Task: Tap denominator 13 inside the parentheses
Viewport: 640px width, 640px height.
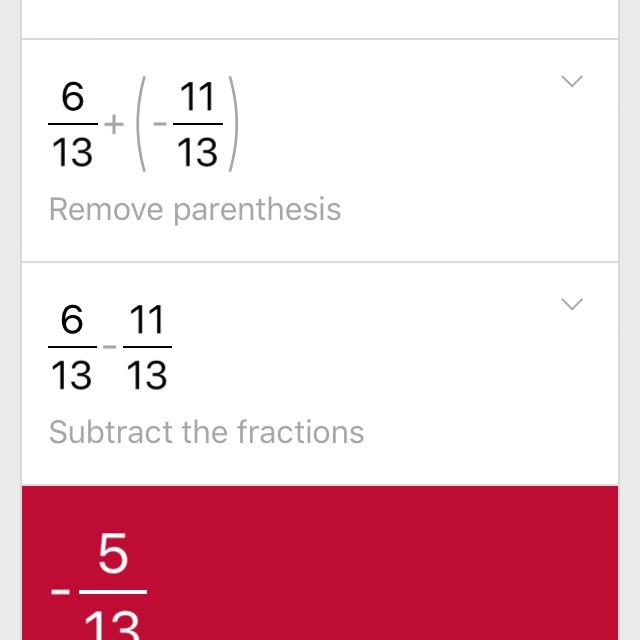Action: click(197, 153)
